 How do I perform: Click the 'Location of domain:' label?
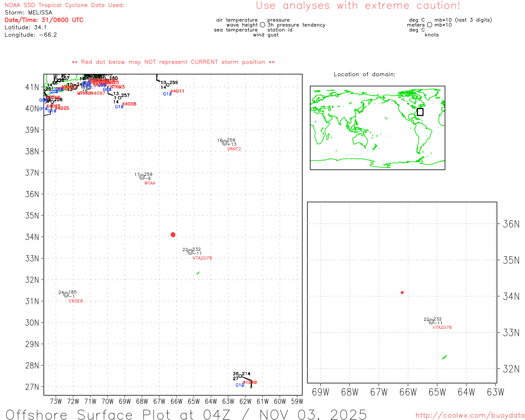point(365,74)
